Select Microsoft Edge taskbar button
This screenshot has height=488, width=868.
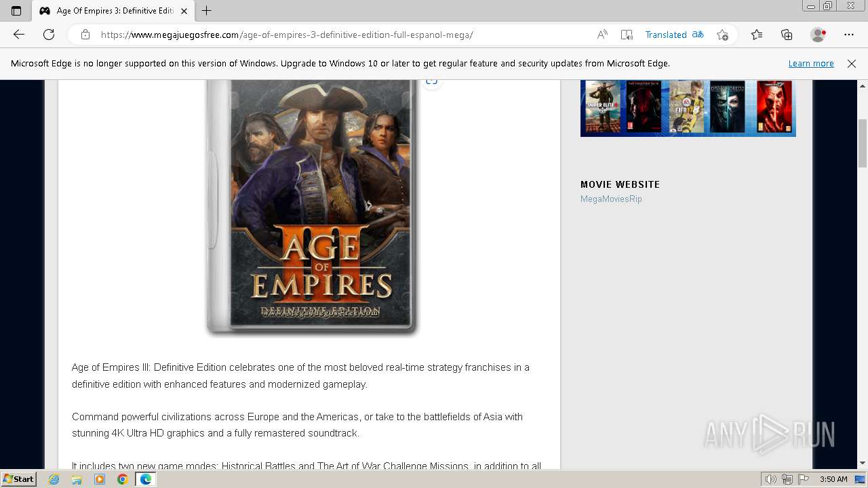pyautogui.click(x=145, y=479)
